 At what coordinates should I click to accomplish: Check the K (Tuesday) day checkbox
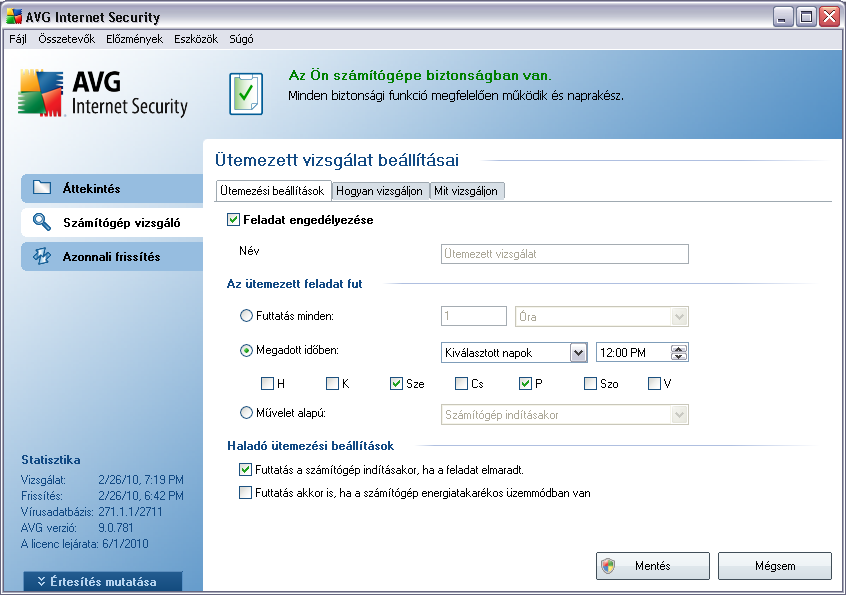(x=332, y=384)
